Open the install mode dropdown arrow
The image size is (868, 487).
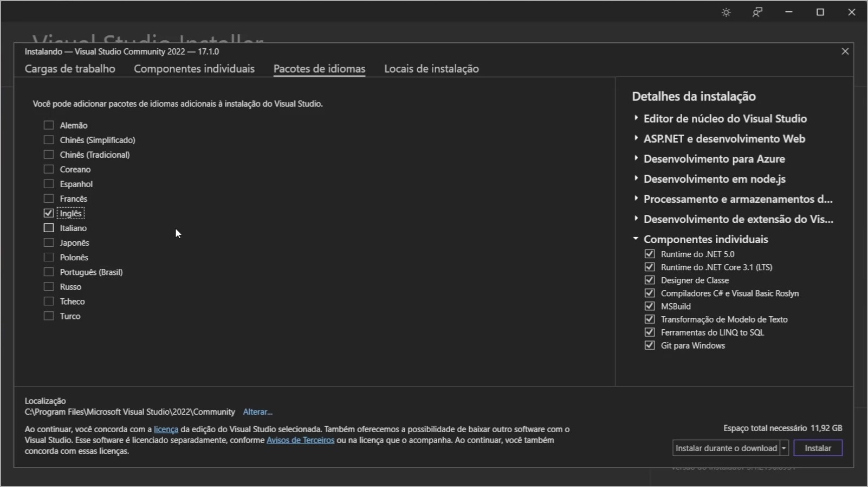(x=783, y=448)
